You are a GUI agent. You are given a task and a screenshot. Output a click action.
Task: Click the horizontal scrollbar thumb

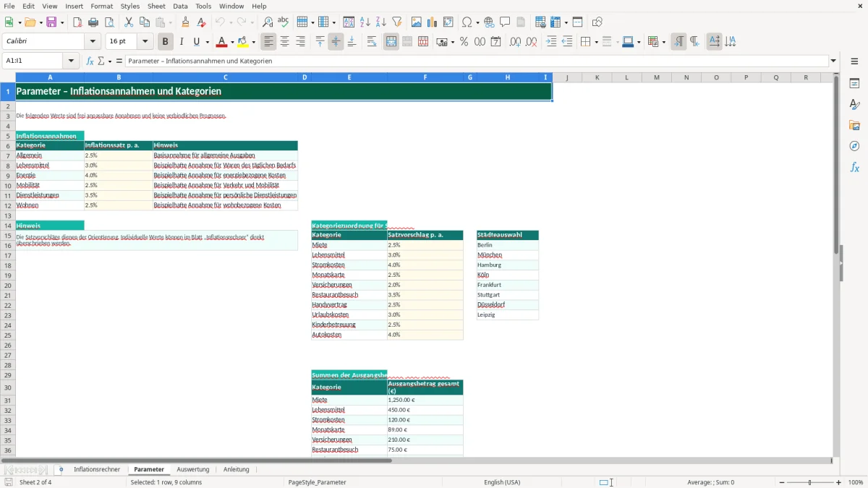196,461
